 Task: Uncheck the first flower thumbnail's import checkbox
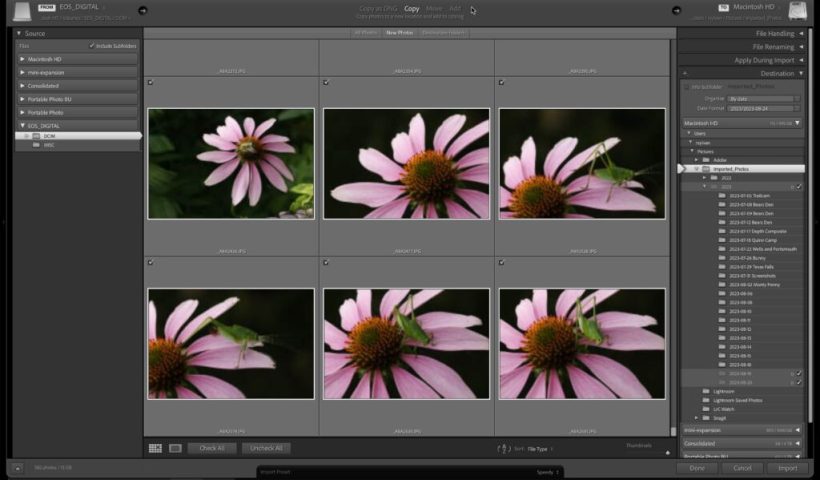(x=151, y=83)
